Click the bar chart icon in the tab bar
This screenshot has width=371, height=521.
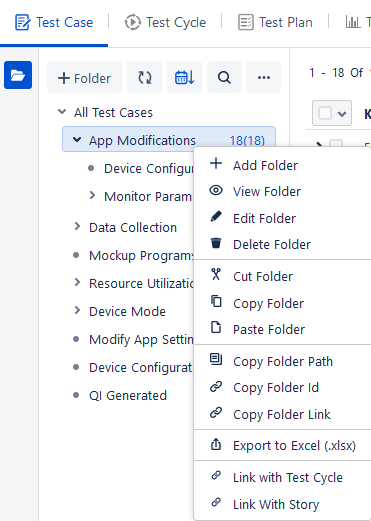pos(353,23)
